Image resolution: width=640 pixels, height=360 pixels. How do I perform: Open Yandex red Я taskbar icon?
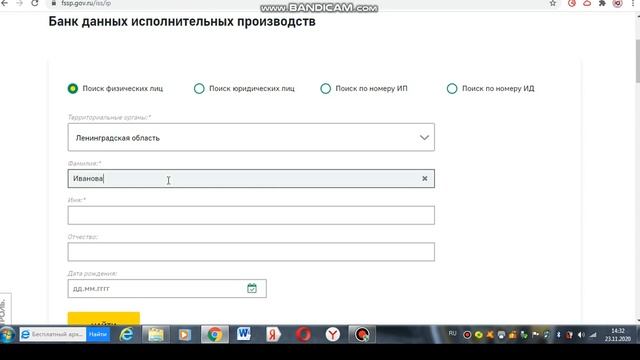coord(273,335)
